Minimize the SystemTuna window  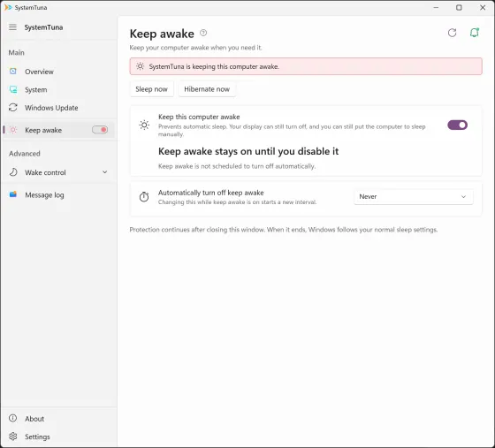(x=436, y=7)
